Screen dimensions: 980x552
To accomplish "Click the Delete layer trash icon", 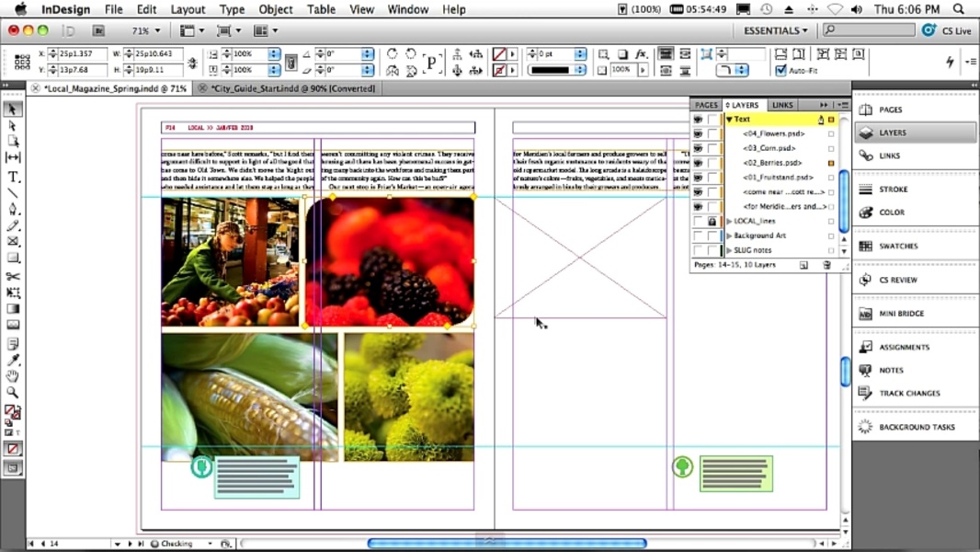I will [826, 265].
